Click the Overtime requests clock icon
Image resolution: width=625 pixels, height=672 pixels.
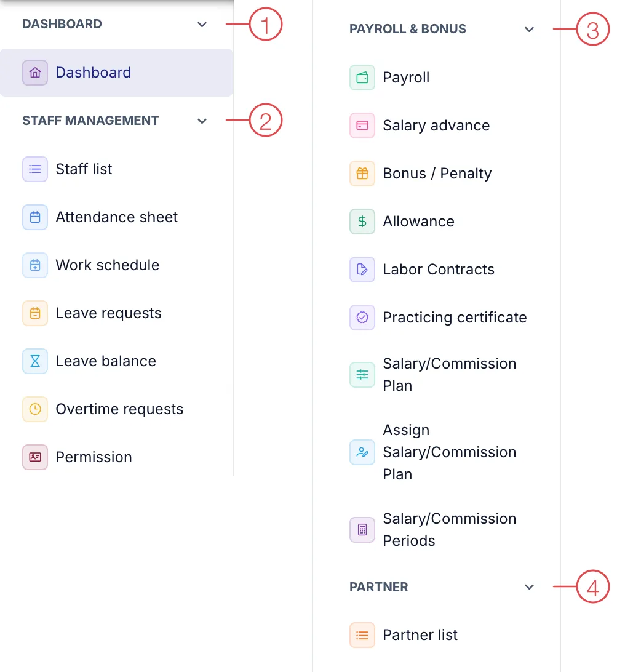35,409
